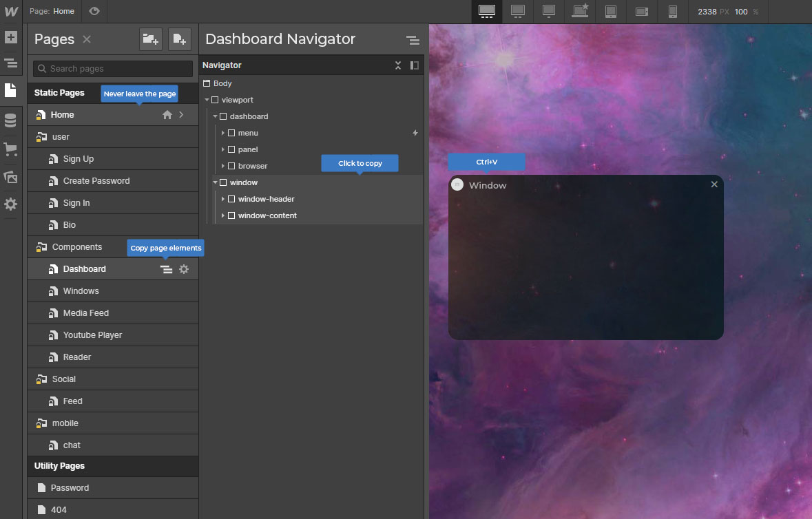
Task: Open the Add Elements panel
Action: tap(10, 37)
